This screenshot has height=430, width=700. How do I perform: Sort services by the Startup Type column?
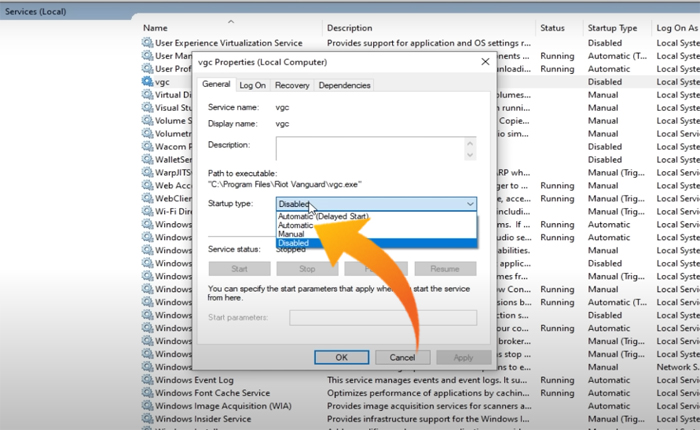coord(612,28)
